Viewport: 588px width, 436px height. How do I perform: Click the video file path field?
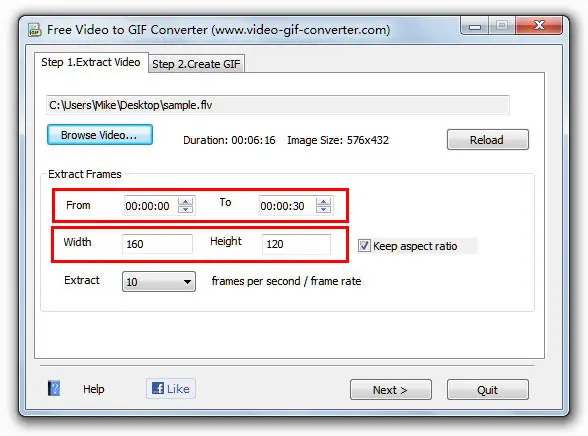tap(278, 105)
